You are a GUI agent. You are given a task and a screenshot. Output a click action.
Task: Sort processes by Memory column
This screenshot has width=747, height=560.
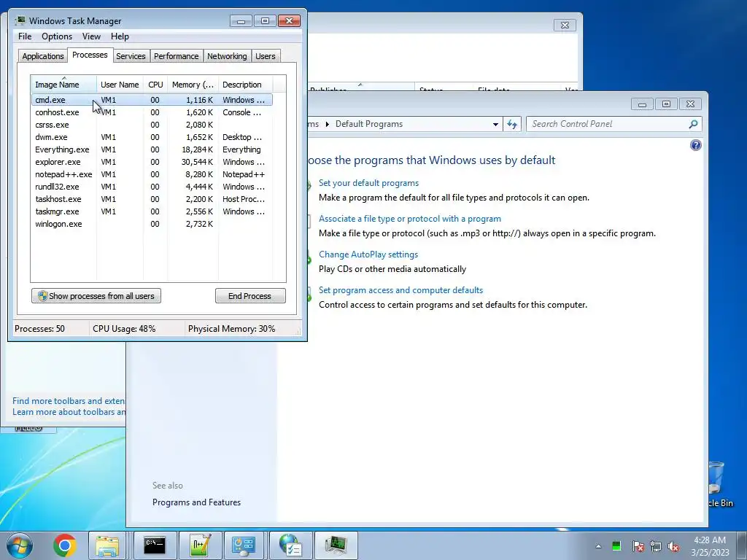(193, 85)
